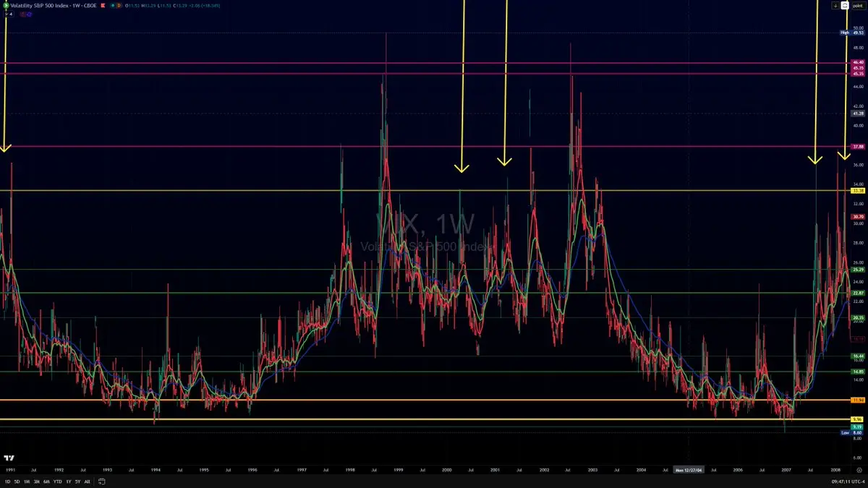Click the TradingView logo on the chart

(9, 458)
